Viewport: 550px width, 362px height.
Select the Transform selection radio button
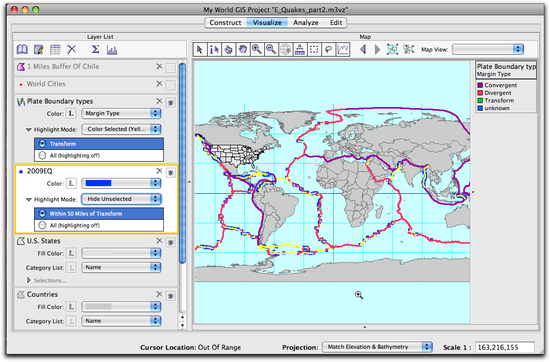pyautogui.click(x=42, y=144)
